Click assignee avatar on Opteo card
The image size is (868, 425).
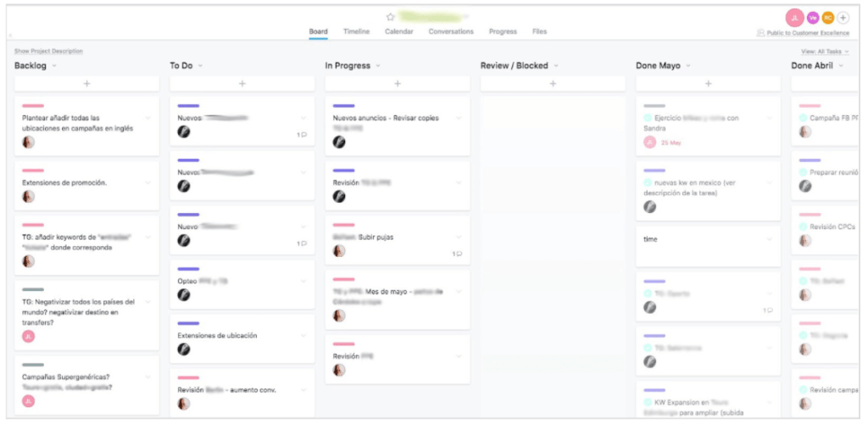click(184, 294)
